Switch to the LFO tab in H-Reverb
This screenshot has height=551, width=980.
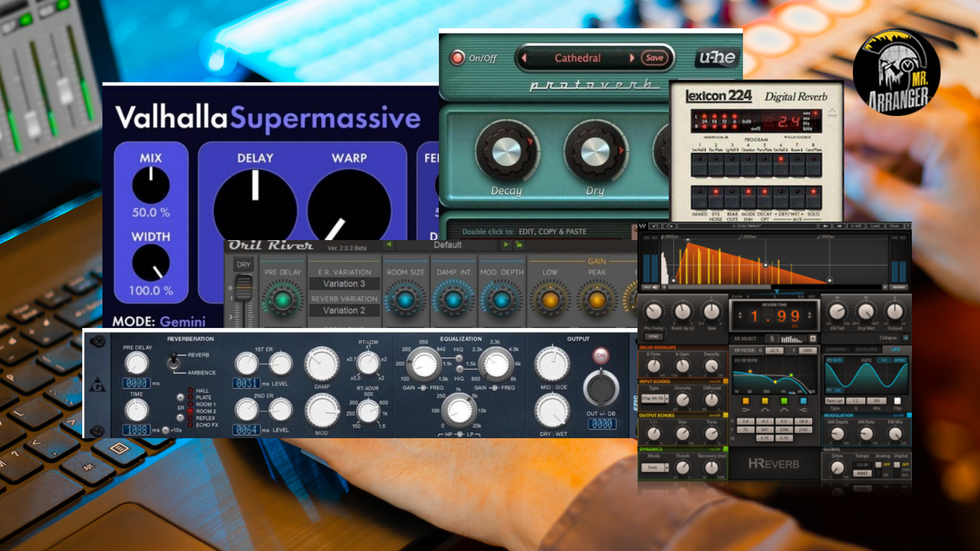tap(895, 349)
